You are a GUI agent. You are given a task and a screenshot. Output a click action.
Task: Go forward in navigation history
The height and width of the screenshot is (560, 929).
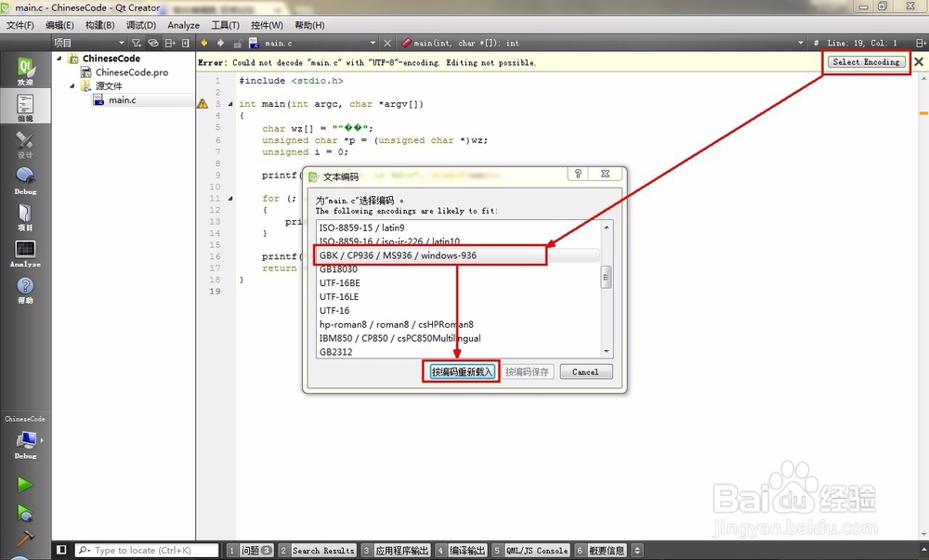(220, 43)
